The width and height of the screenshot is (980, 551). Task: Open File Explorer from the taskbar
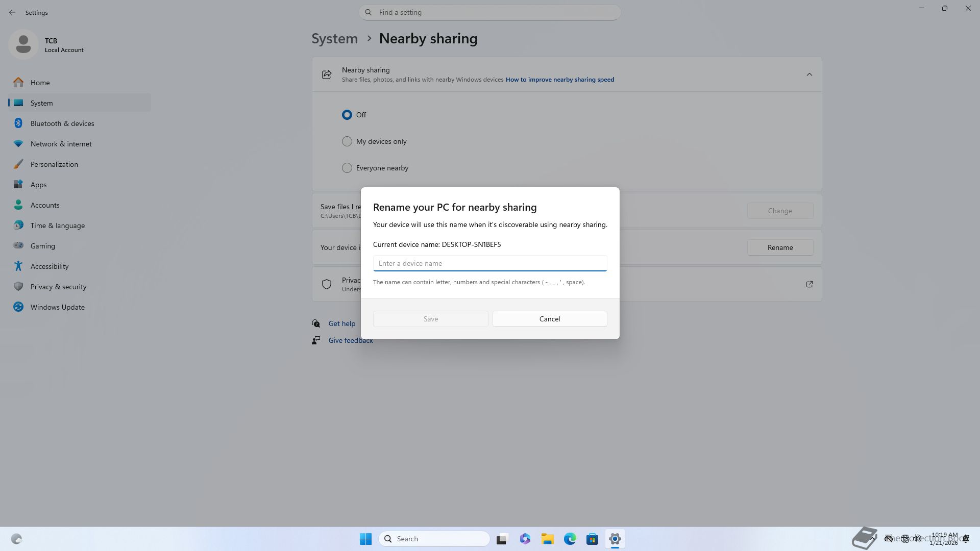(x=547, y=539)
